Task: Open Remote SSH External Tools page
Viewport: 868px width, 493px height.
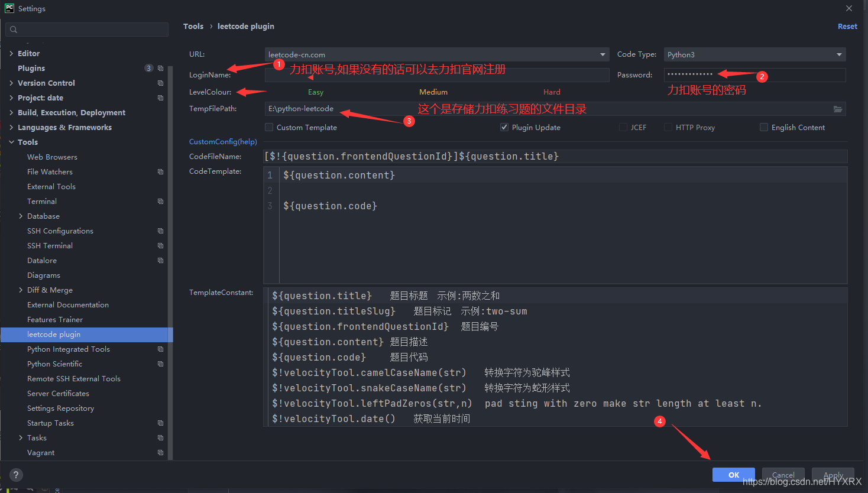Action: coord(74,379)
